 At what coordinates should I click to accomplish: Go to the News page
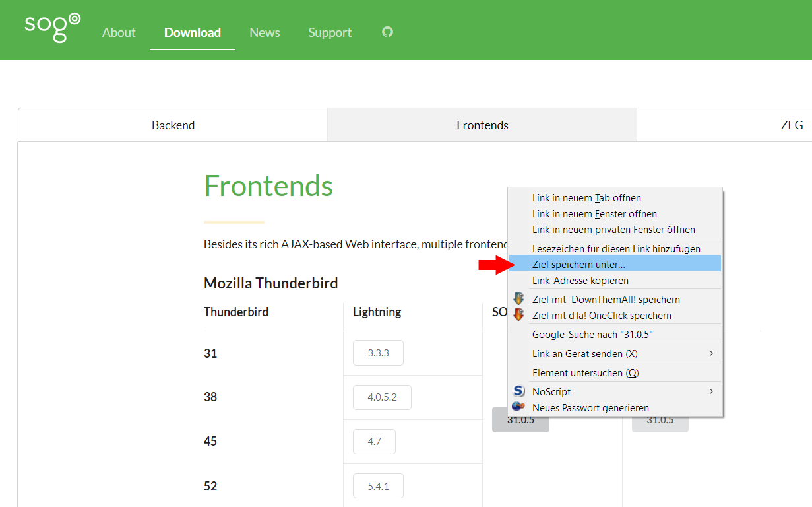pyautogui.click(x=265, y=32)
